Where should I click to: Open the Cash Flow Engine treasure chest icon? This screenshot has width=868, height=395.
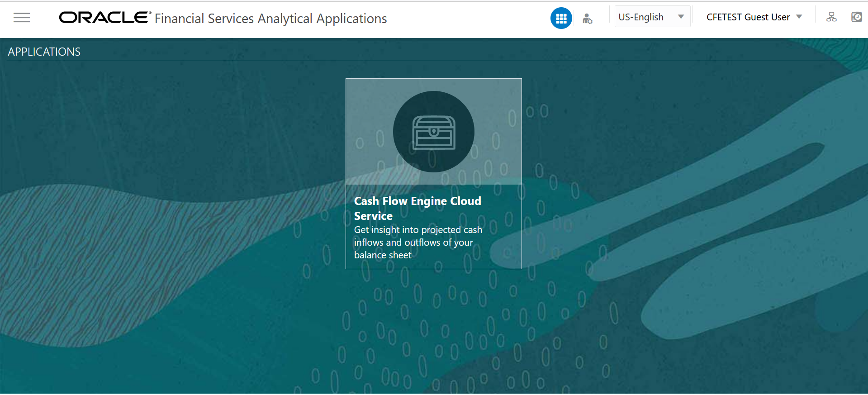click(433, 132)
